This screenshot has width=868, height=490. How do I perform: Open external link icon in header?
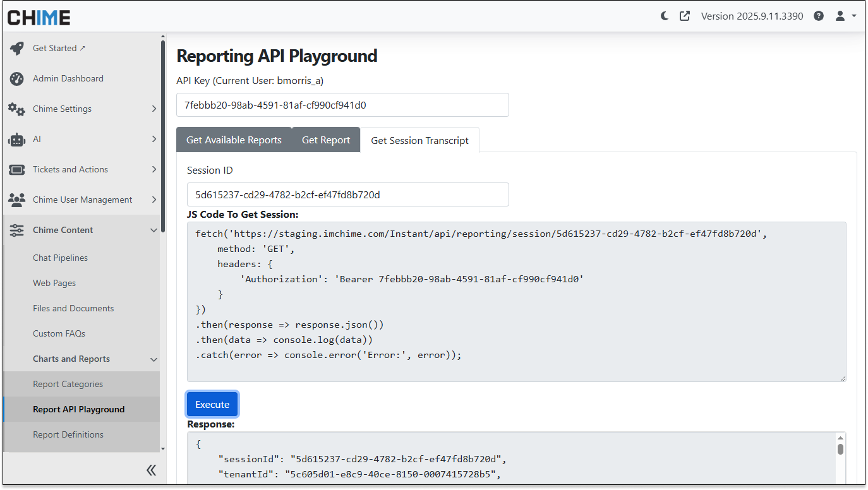coord(685,16)
